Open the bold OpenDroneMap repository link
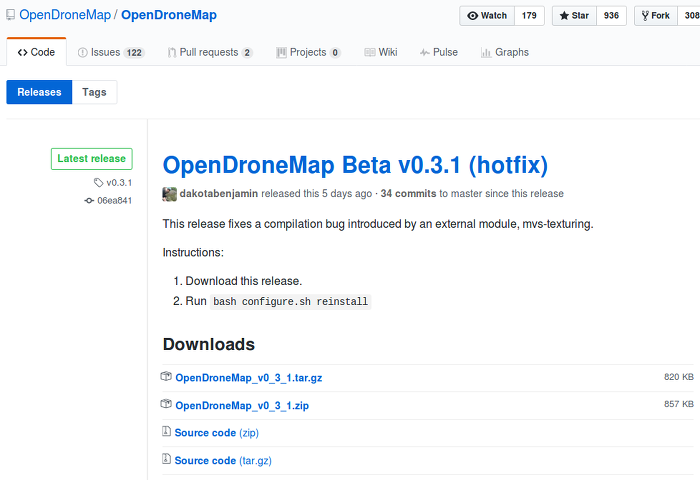The height and width of the screenshot is (480, 700). [x=169, y=15]
